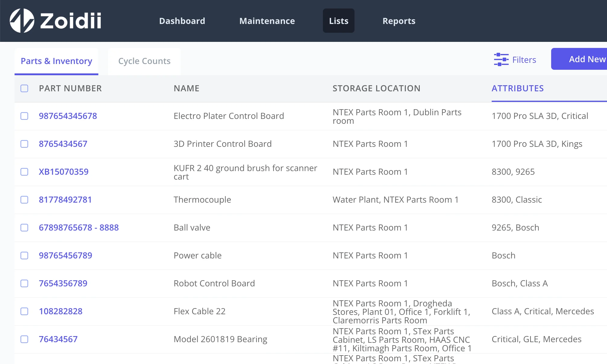Switch to Cycle Counts tab
The height and width of the screenshot is (364, 607).
pos(144,61)
